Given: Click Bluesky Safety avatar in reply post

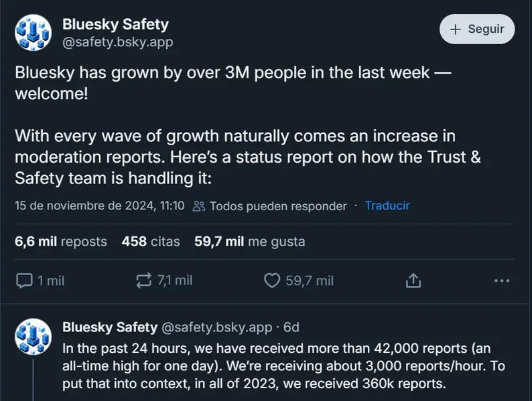Looking at the screenshot, I should pos(34,337).
